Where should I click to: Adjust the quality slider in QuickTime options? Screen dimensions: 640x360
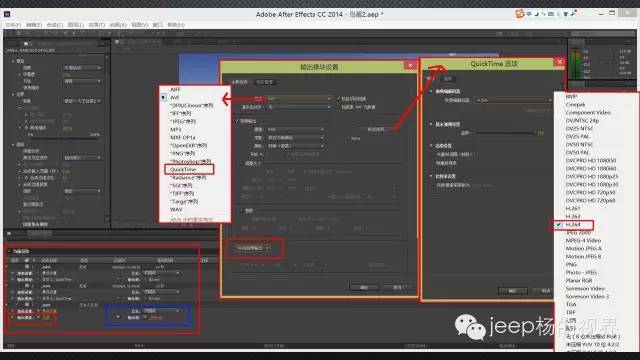point(506,133)
